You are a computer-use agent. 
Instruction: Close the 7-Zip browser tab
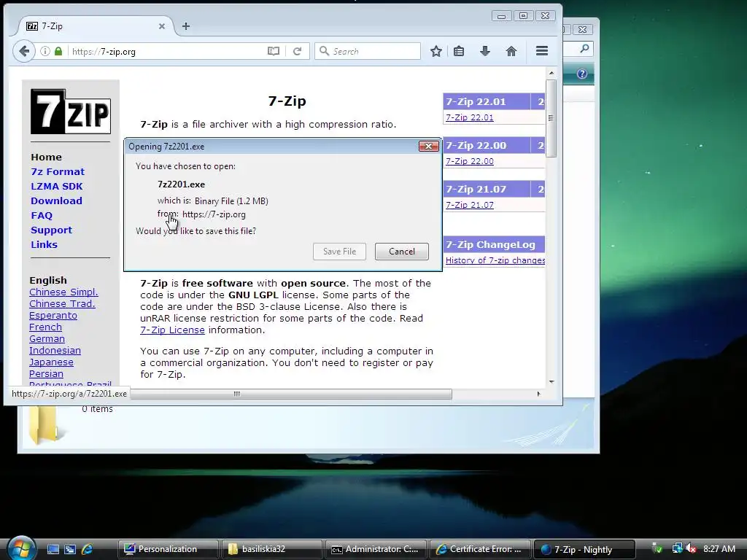(162, 26)
